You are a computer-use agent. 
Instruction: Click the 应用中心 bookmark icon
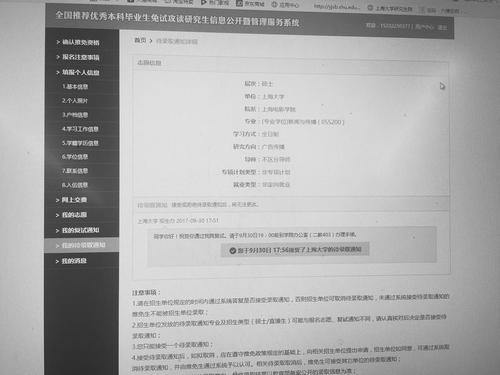(274, 4)
